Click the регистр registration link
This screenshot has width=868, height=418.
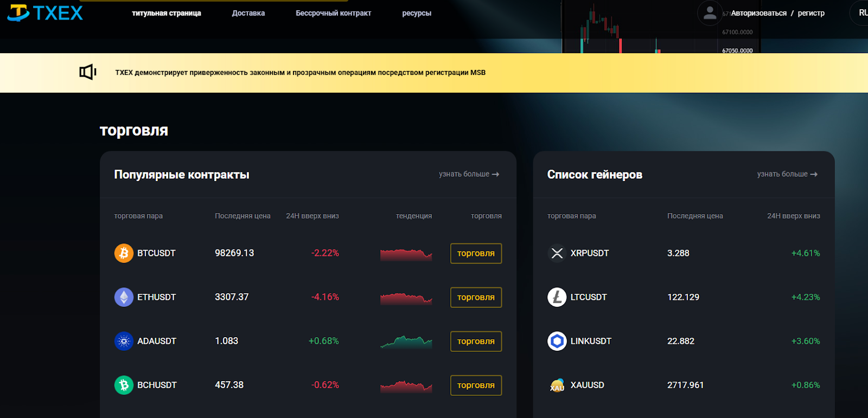point(811,13)
